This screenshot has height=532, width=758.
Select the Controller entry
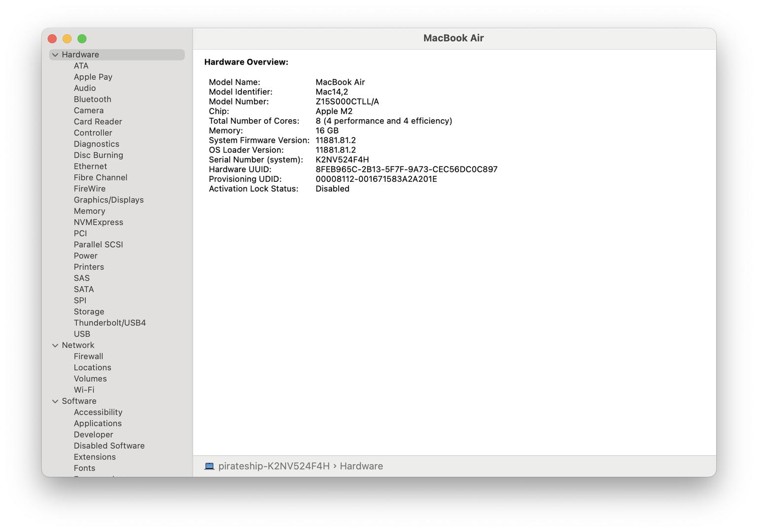tap(93, 133)
